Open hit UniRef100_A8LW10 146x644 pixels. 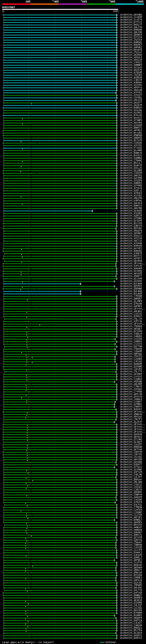131,311
